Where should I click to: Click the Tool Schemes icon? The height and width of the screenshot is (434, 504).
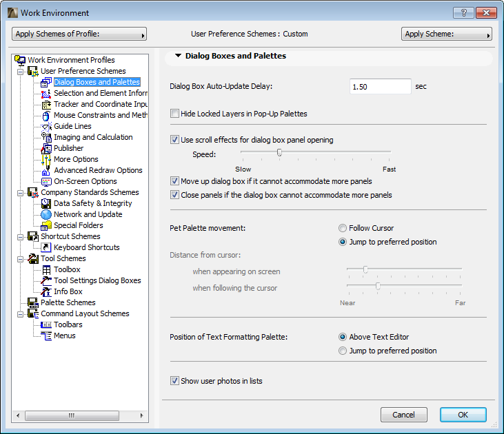[x=33, y=258]
